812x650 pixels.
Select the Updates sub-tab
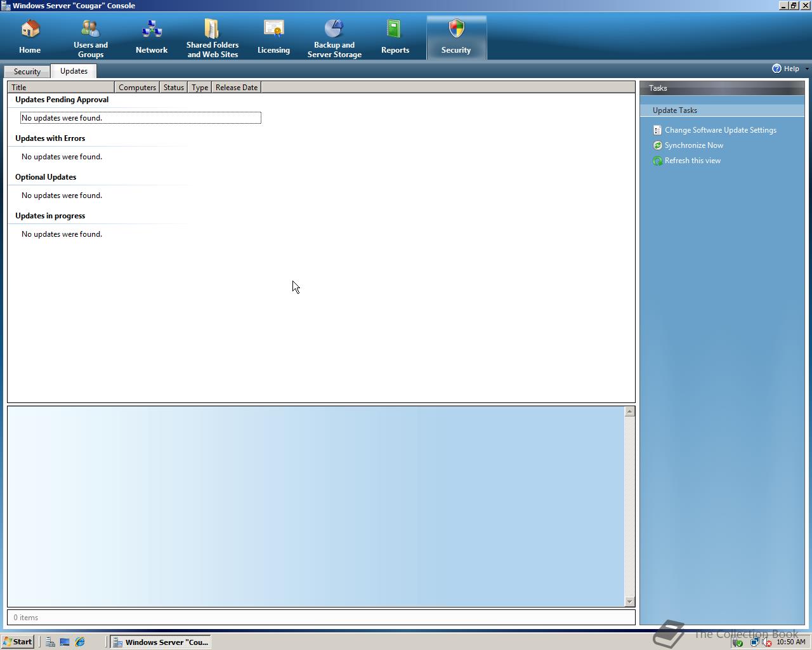pyautogui.click(x=74, y=71)
